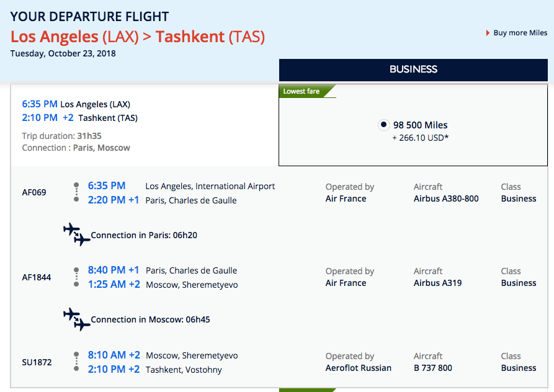
Task: Select the 98 500 Miles fare radio button
Action: pos(383,125)
